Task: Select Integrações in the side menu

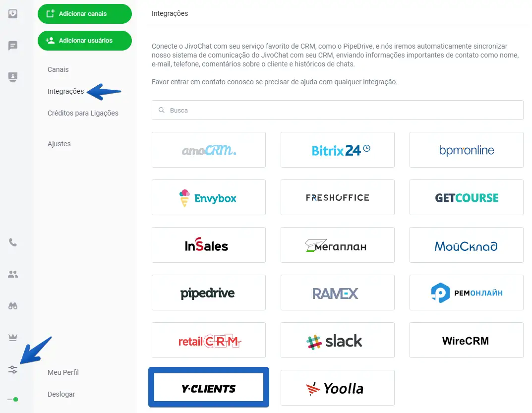Action: tap(65, 91)
